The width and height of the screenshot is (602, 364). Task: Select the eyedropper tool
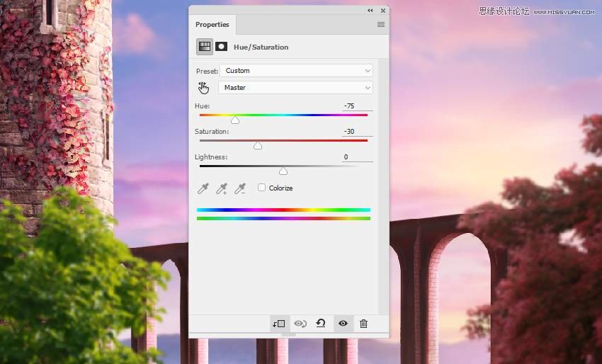pyautogui.click(x=203, y=188)
